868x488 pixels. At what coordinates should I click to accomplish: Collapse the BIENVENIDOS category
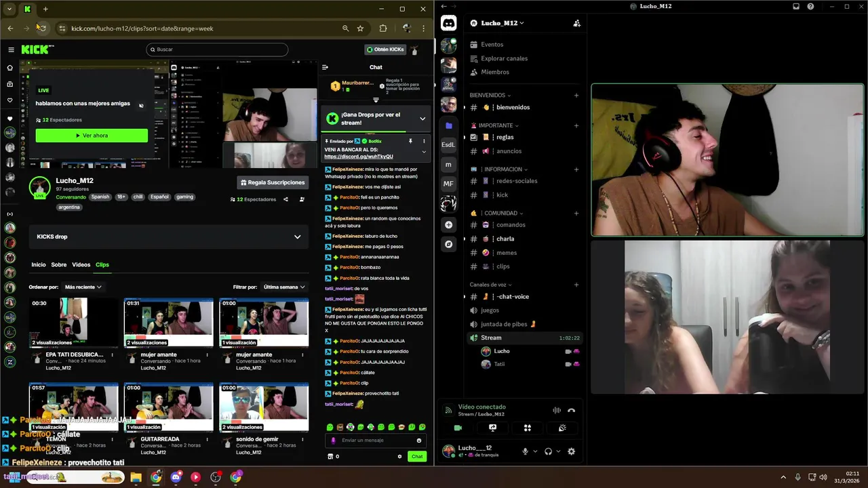490,96
